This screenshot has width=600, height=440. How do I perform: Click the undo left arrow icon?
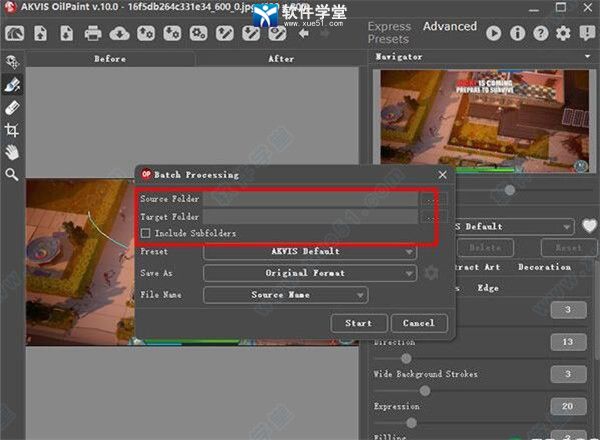tap(304, 33)
